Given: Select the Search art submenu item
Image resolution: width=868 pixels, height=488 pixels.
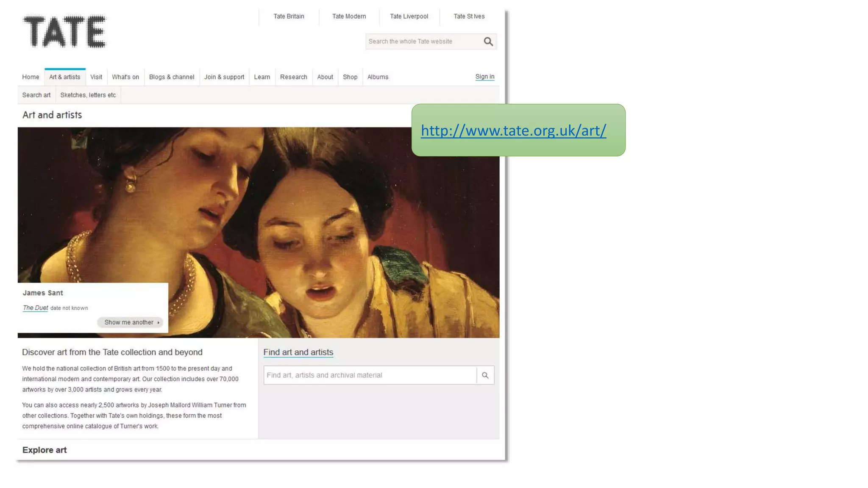Looking at the screenshot, I should pyautogui.click(x=36, y=95).
